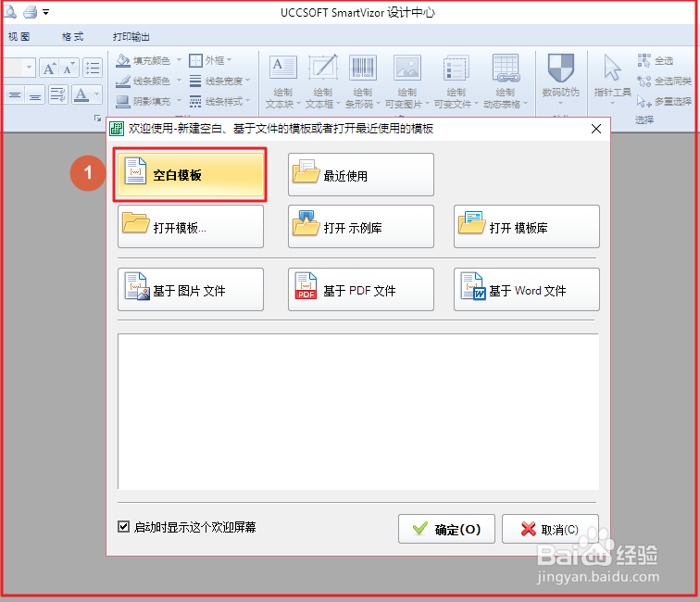Screen dimensions: 700x602
Task: Select the 绘制文本块 draw text block tool
Action: pyautogui.click(x=283, y=82)
